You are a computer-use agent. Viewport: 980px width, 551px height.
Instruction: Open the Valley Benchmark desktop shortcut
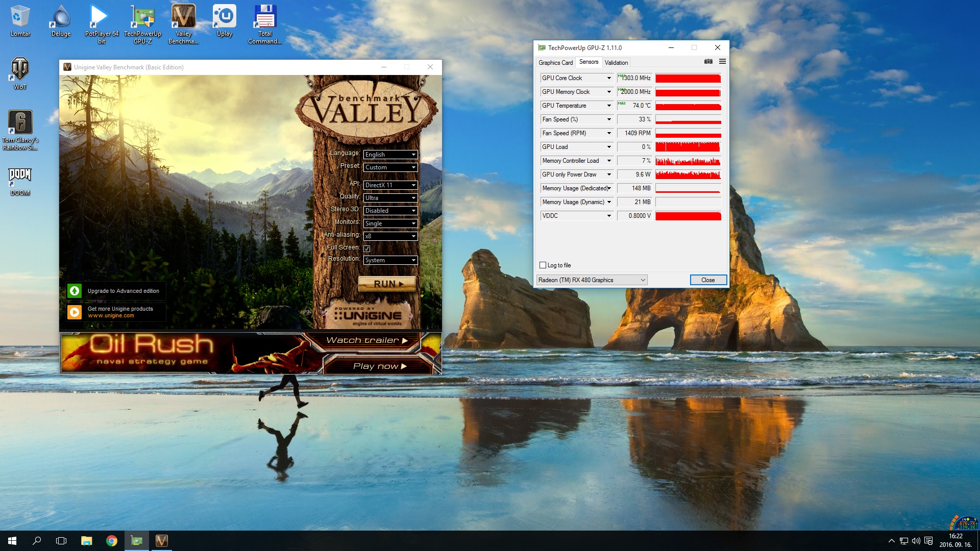point(183,23)
